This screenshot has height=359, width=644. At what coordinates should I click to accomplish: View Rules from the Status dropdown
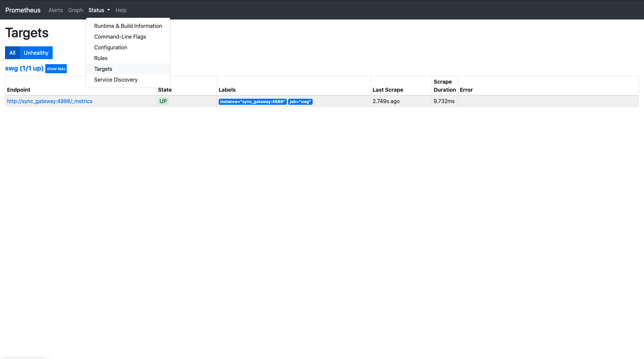point(101,58)
